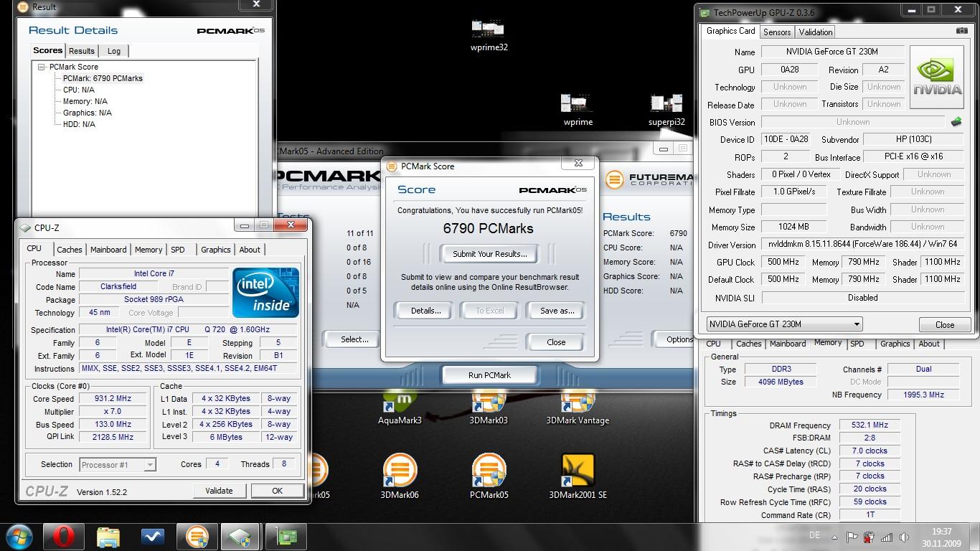Image resolution: width=980 pixels, height=551 pixels.
Task: Click the GPU Name field NVIDIA GeForce GT 230M
Action: pyautogui.click(x=831, y=52)
